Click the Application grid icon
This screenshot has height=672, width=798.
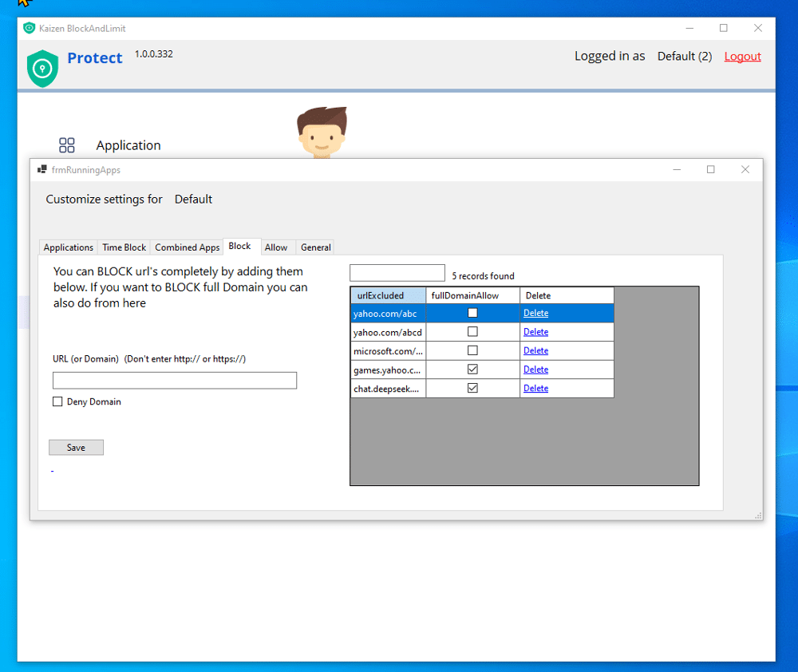[67, 145]
